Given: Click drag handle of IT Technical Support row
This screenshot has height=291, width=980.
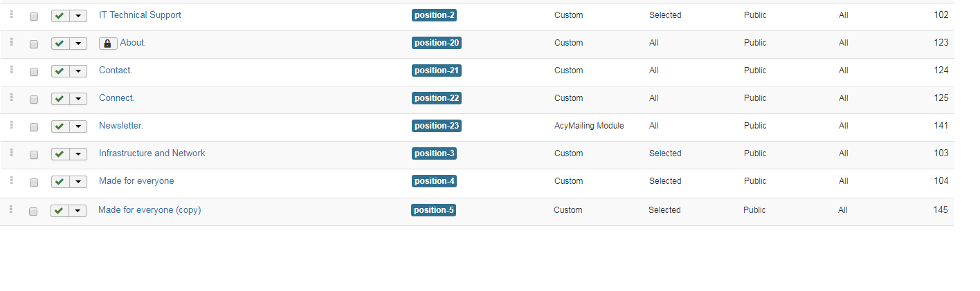Looking at the screenshot, I should 12,15.
